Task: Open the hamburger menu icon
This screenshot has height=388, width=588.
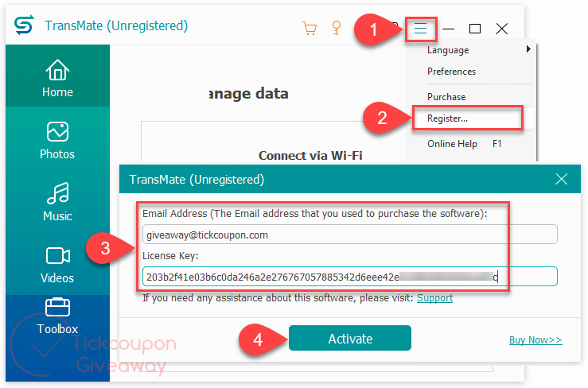Action: tap(420, 28)
